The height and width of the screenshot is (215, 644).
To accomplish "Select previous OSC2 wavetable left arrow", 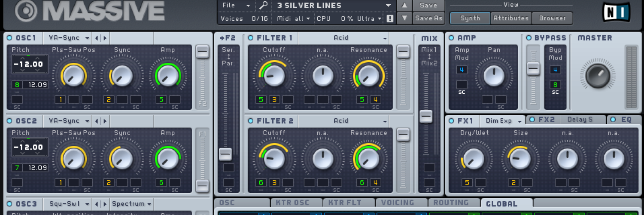I will click(96, 121).
